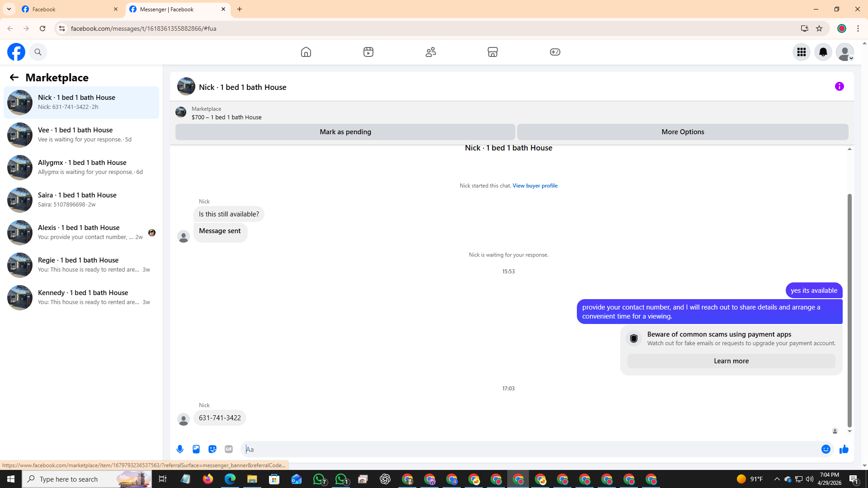This screenshot has width=868, height=488.
Task: Open the conversation information icon
Action: [839, 86]
